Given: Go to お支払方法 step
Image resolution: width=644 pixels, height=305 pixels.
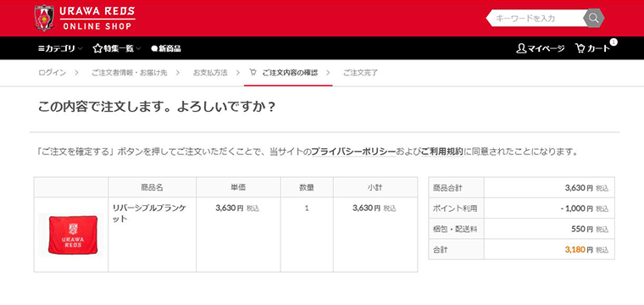Looking at the screenshot, I should (x=210, y=73).
